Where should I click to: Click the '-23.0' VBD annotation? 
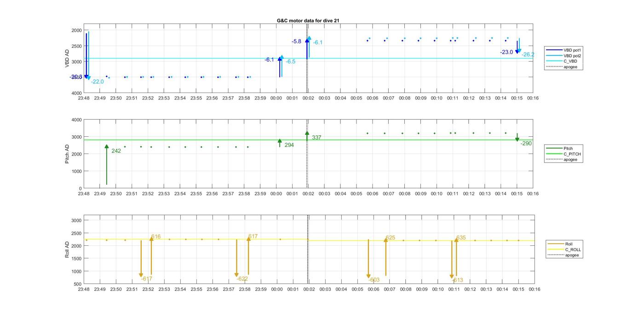pos(506,52)
